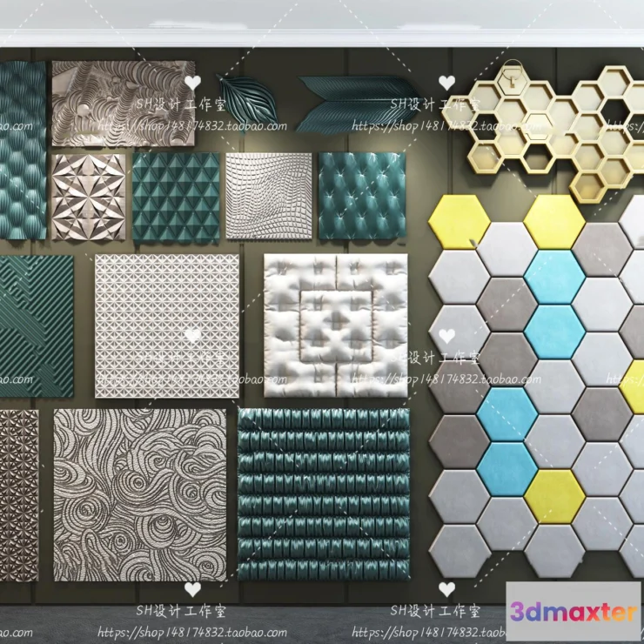Click the 3dmaxter logo

(574, 612)
